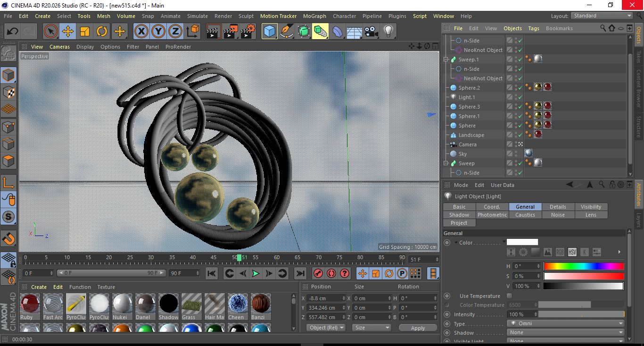The width and height of the screenshot is (644, 346).
Task: Open the Spline Pen tool
Action: click(x=287, y=32)
